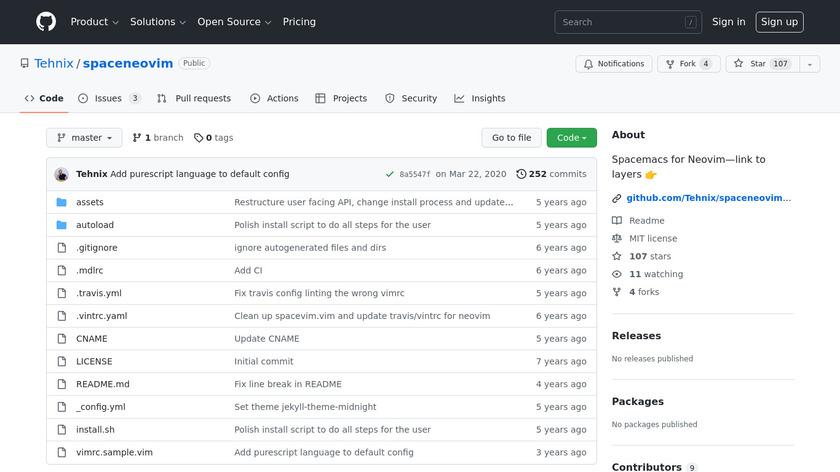Click the Sign in link
Screen dimensions: 840x472
(x=728, y=22)
